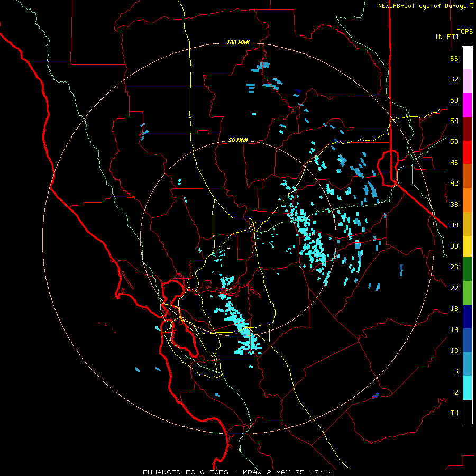The image size is (476, 476).
Task: Click the "KDAX" radar site identifier
Action: click(x=253, y=472)
